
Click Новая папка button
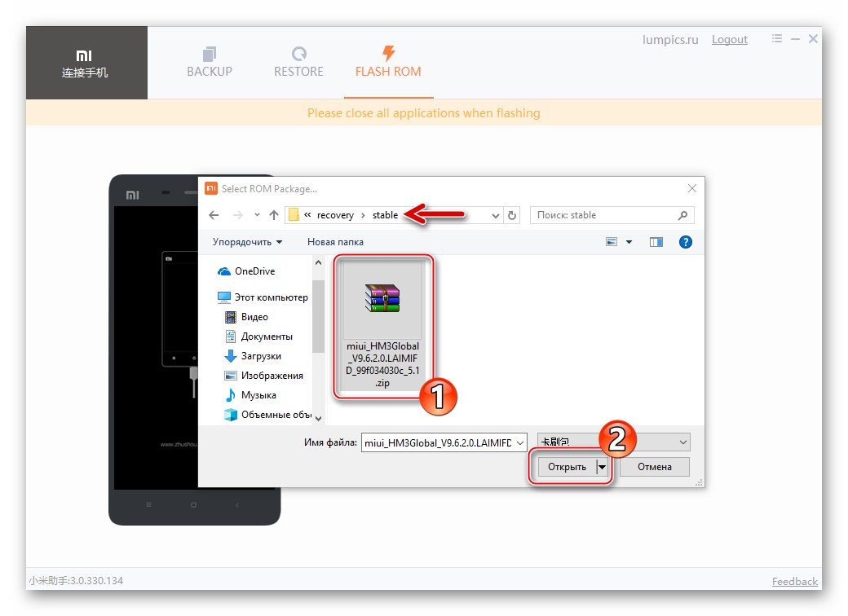pos(335,242)
